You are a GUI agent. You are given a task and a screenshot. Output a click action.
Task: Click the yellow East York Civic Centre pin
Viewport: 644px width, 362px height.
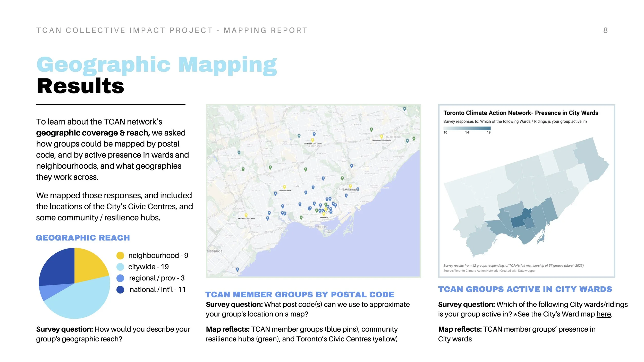point(350,186)
